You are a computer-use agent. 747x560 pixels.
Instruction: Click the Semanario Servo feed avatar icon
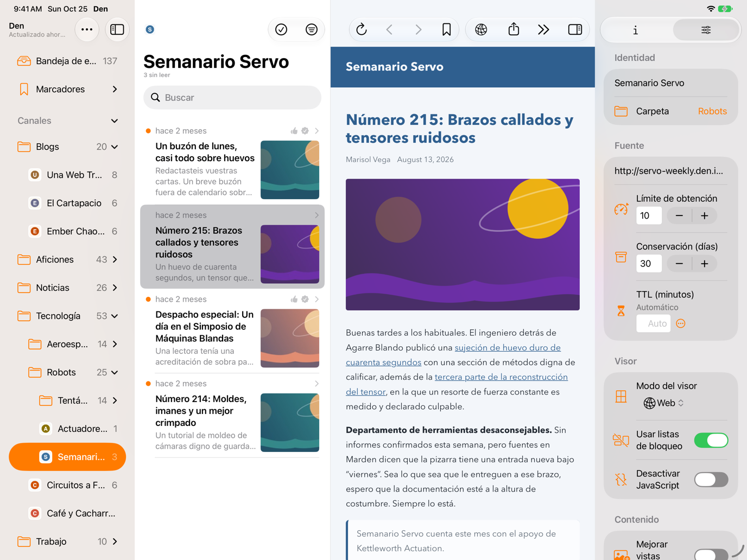tap(150, 29)
